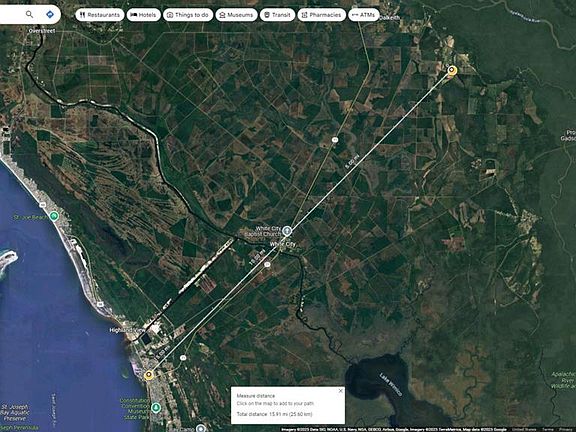Click the route 71 highway shield
Screen dimensions: 576x432
coord(334,140)
